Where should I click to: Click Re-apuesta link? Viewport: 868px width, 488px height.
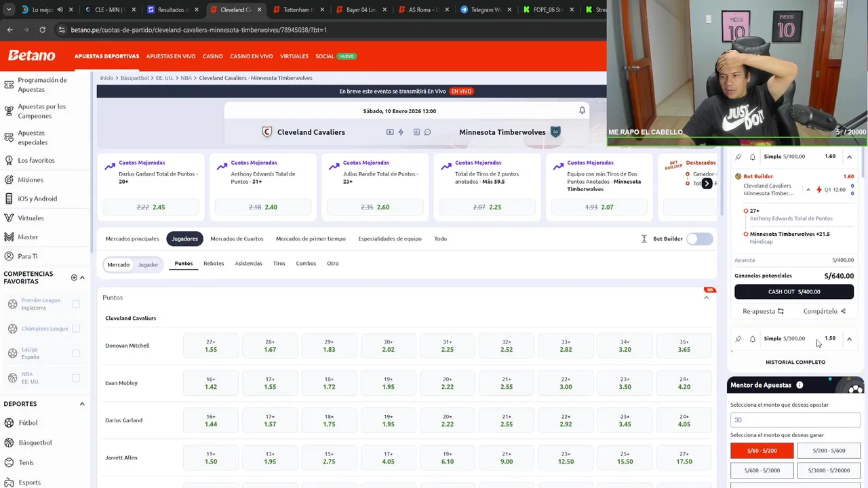pyautogui.click(x=763, y=311)
